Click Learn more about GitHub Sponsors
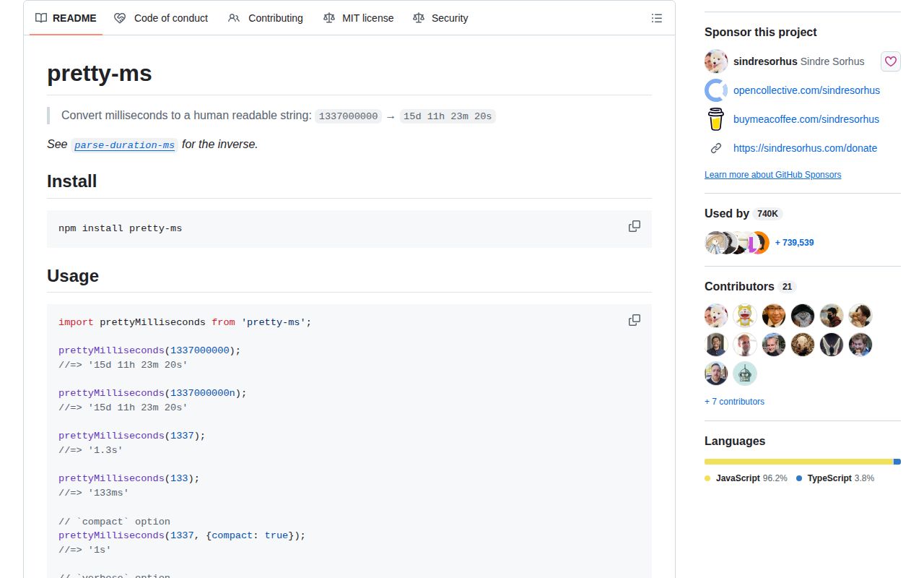This screenshot has width=924, height=578. 772,175
